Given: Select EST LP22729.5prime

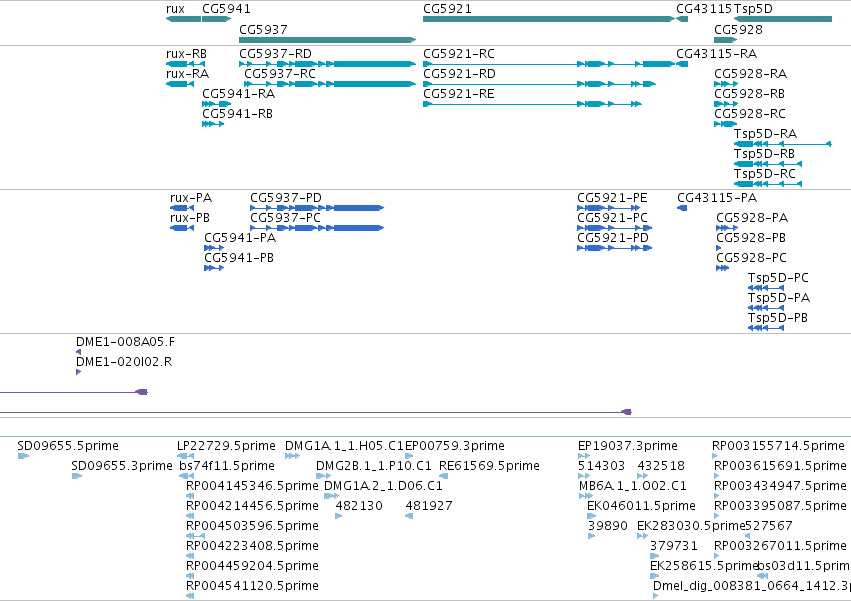Looking at the screenshot, I should pyautogui.click(x=186, y=456).
